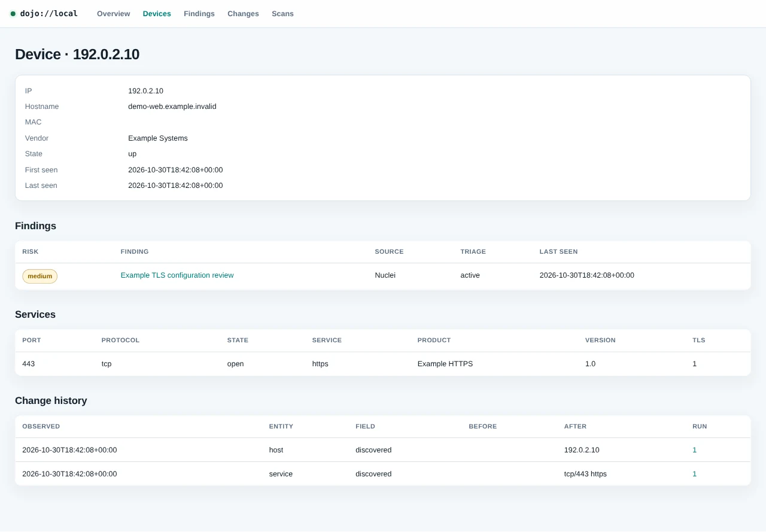Click the Change history section heading
Viewport: 766px width, 532px height.
pyautogui.click(x=51, y=401)
